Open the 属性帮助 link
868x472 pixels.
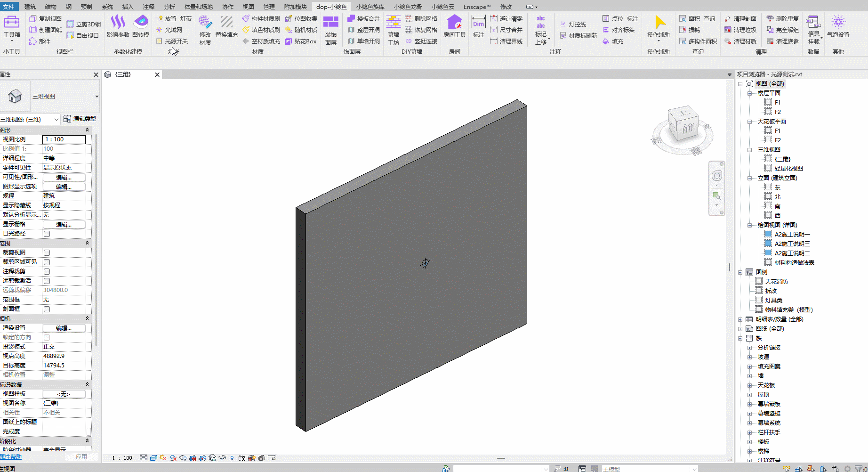[x=10, y=457]
